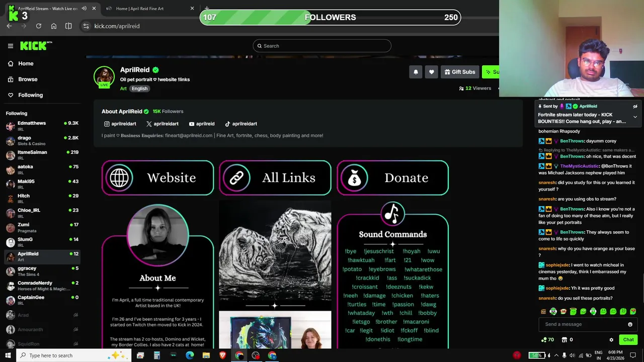Open ItsmeSaiman channel in Following list
This screenshot has width=644, height=362.
(42, 155)
